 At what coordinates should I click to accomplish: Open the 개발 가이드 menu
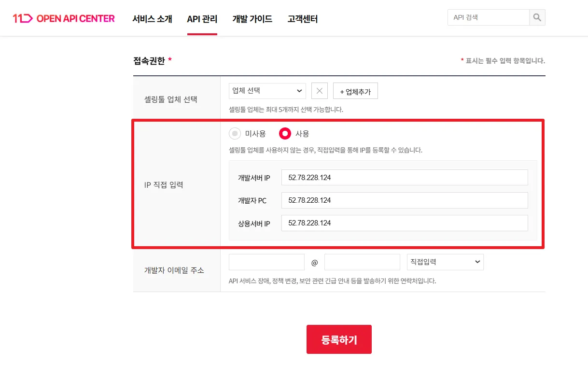[x=252, y=19]
